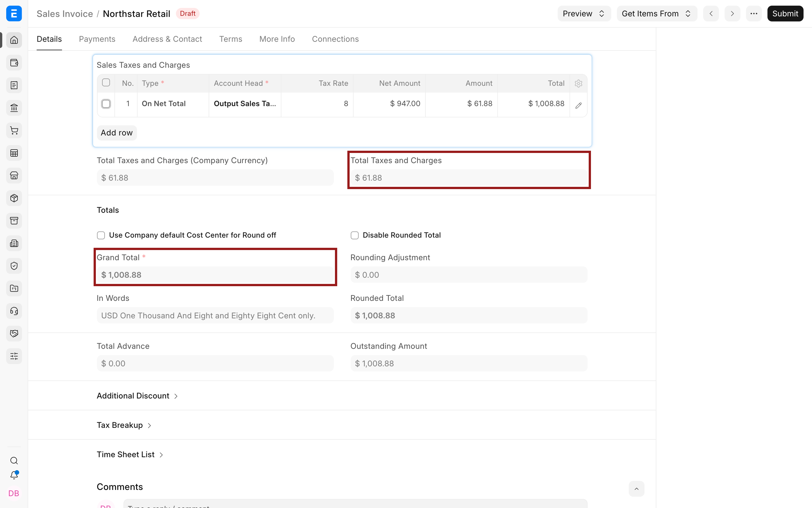This screenshot has height=508, width=812.
Task: Open the office building icon in sidebar
Action: [x=14, y=243]
